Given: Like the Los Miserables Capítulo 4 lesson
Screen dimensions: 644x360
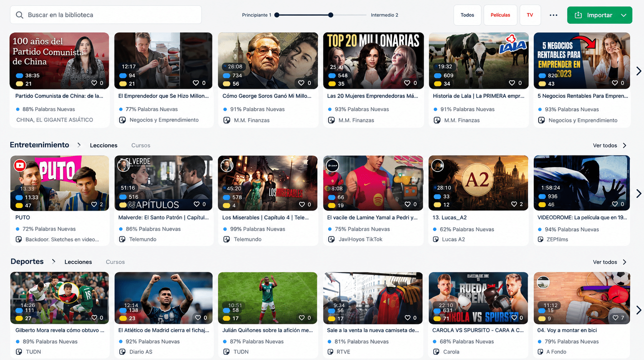Looking at the screenshot, I should point(302,204).
